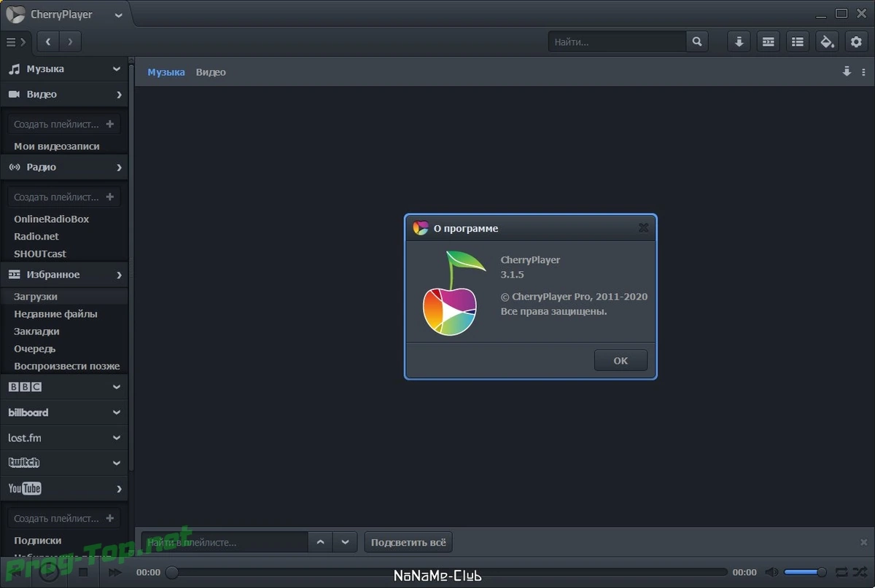The height and width of the screenshot is (588, 875).
Task: Open Radio.net in sidebar
Action: [x=36, y=236]
